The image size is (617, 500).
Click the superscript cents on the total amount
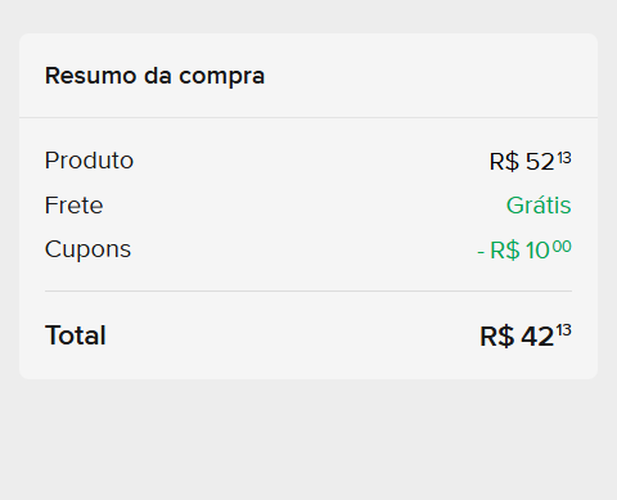tap(564, 331)
